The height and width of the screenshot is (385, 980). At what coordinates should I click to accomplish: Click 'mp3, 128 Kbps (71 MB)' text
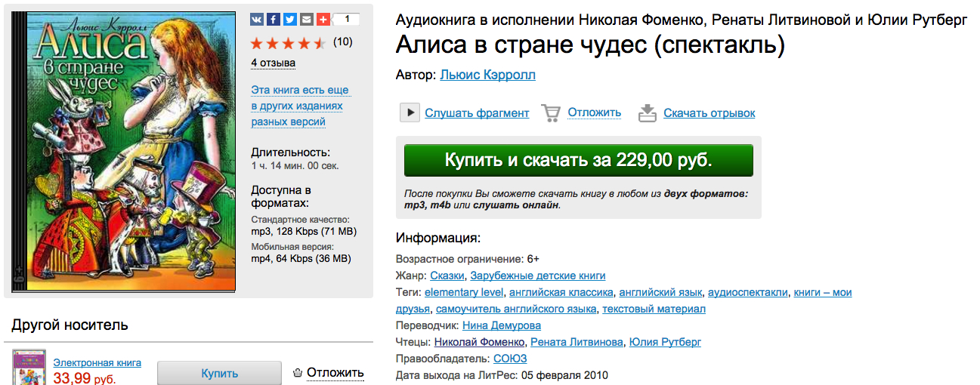tap(304, 231)
